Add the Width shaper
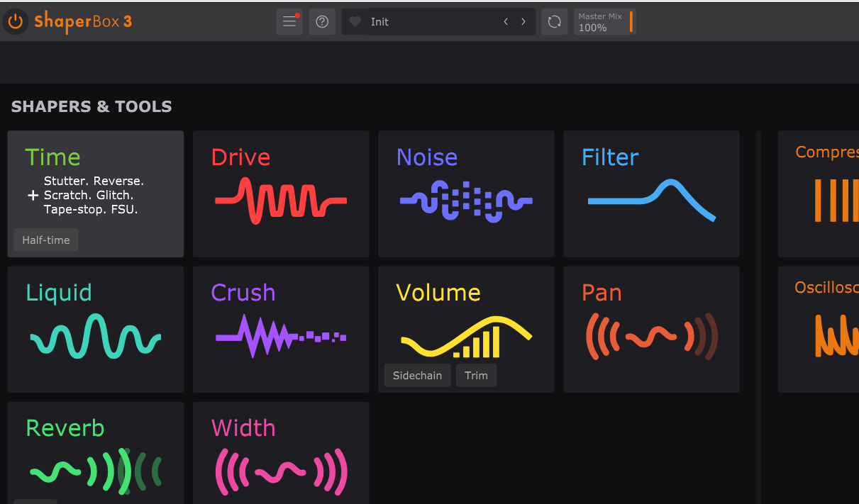Viewport: 859px width, 504px height. click(x=281, y=453)
